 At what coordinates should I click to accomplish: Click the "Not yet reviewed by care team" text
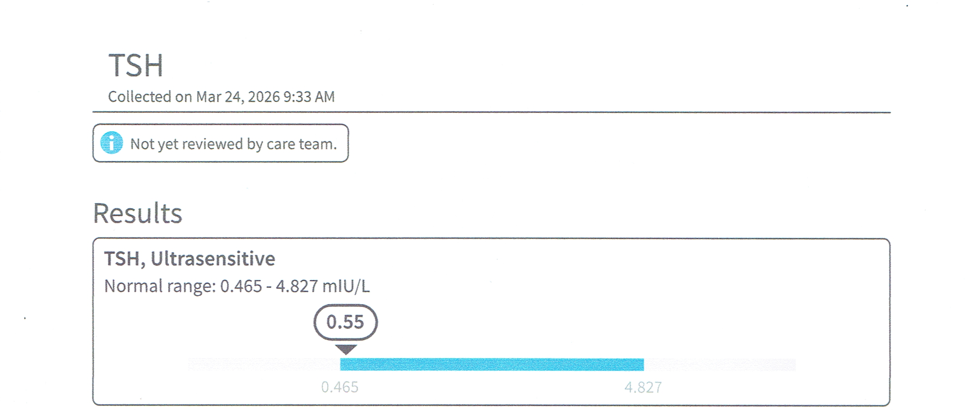tap(233, 144)
